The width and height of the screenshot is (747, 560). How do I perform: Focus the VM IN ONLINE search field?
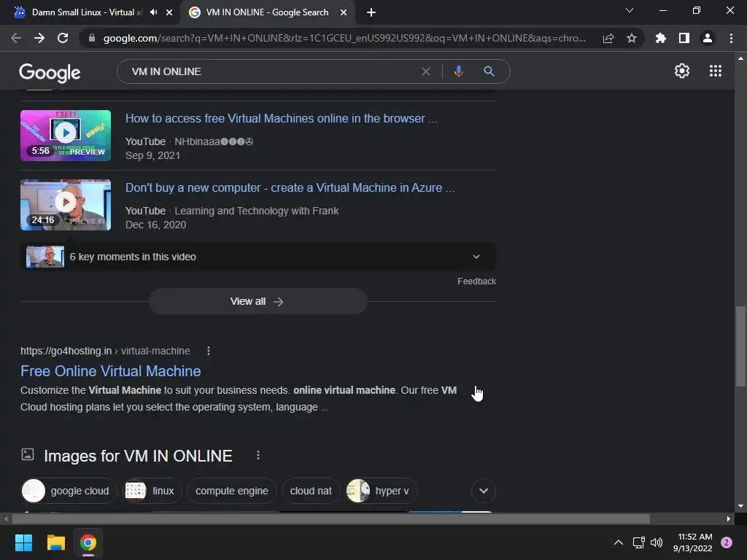pos(271,71)
